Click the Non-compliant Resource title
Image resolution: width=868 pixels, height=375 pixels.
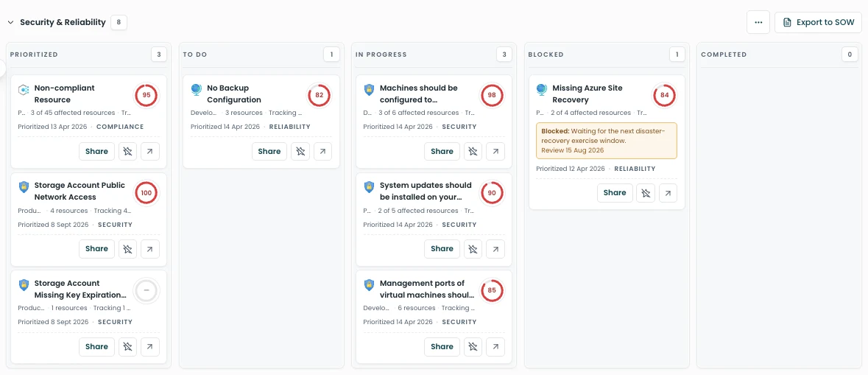tap(65, 94)
